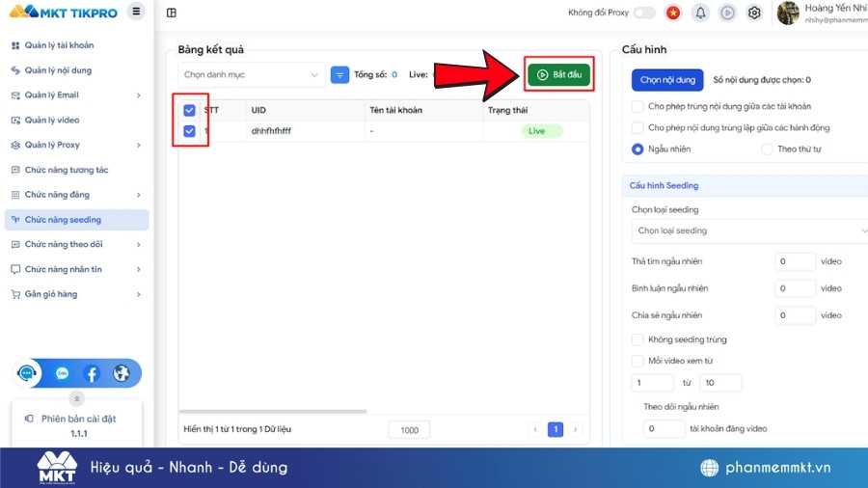Open the Chọn loại seeding dropdown

[x=749, y=230]
